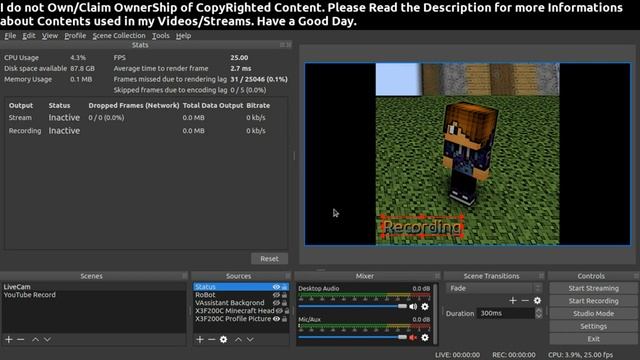Select the RoBot source row
Screen dimensions: 640x360
241,295
